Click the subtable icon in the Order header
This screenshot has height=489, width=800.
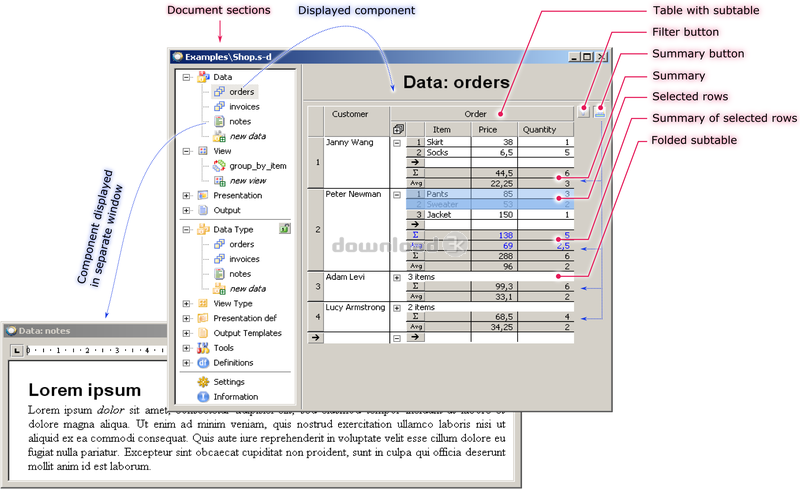click(398, 130)
